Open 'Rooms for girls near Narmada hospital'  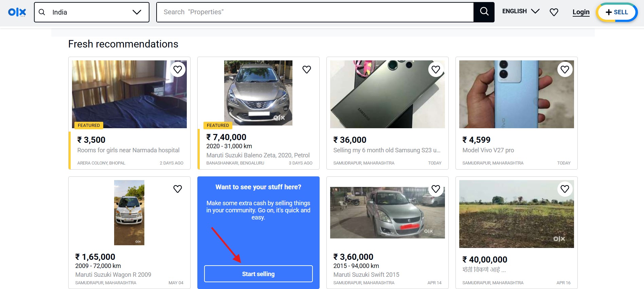(x=128, y=150)
